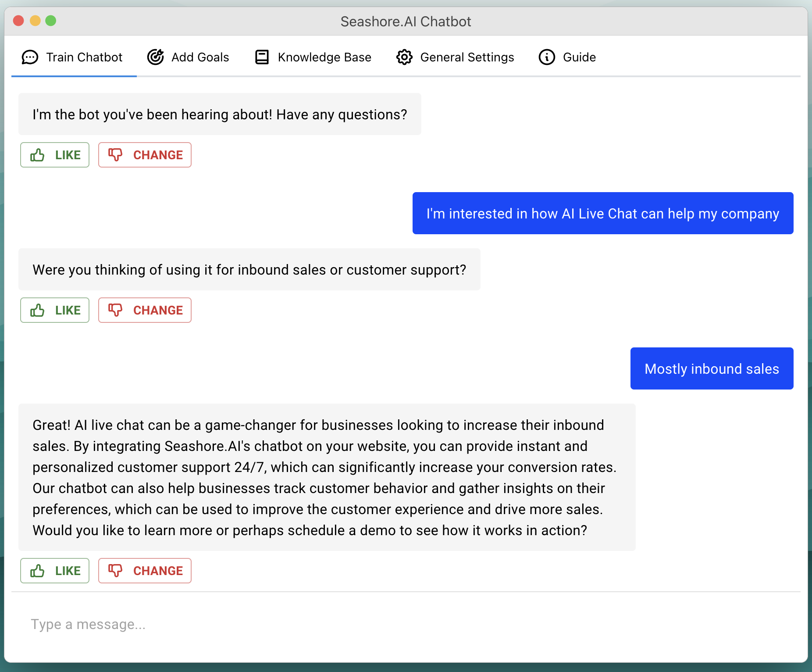The height and width of the screenshot is (672, 812).
Task: Like the inbound sales or support question
Action: click(55, 310)
